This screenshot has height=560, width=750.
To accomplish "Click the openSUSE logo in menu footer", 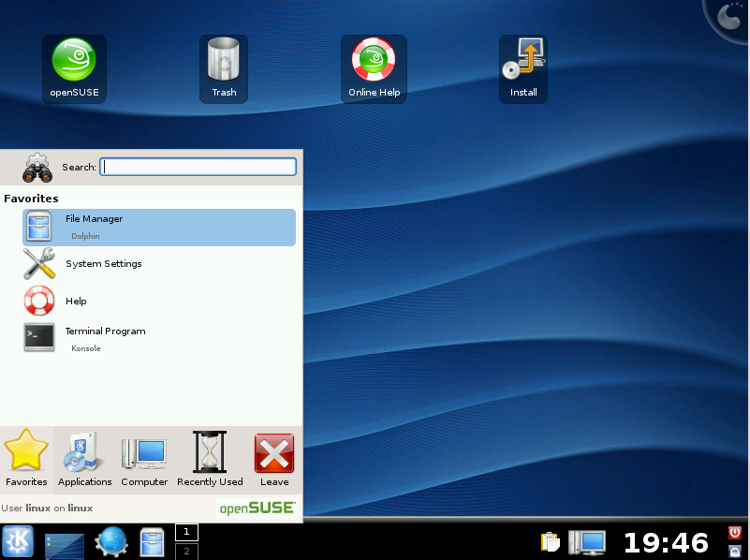I will (257, 508).
